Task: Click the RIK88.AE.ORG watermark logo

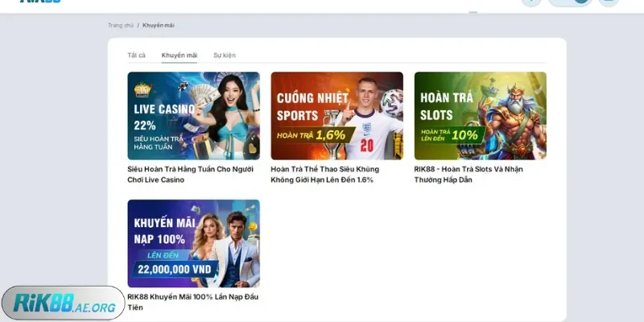Action: (x=63, y=303)
